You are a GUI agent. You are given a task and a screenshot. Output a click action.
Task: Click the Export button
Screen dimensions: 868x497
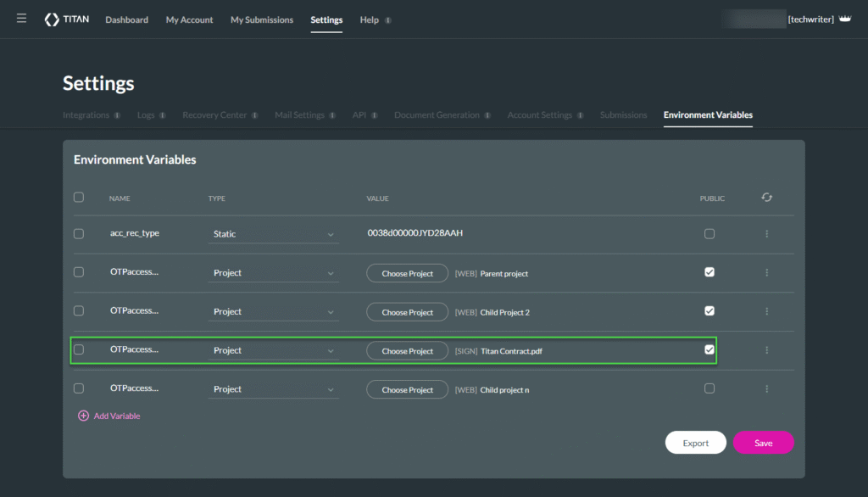[695, 443]
